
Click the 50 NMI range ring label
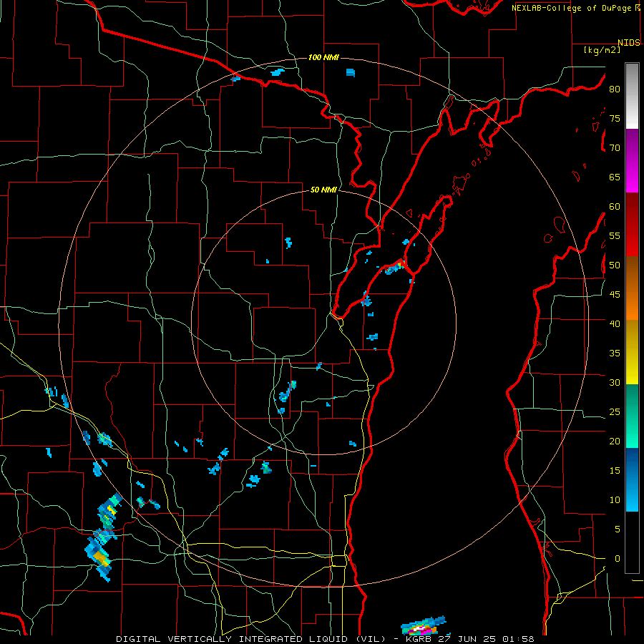pyautogui.click(x=323, y=190)
